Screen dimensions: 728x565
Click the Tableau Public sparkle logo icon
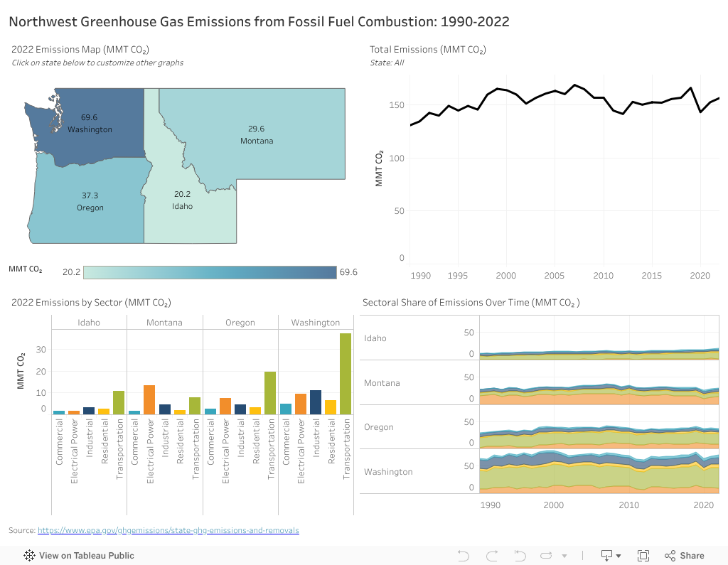28,555
